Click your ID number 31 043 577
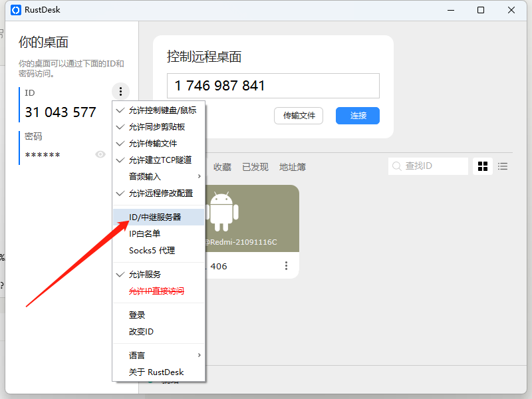The height and width of the screenshot is (399, 532). pyautogui.click(x=61, y=112)
